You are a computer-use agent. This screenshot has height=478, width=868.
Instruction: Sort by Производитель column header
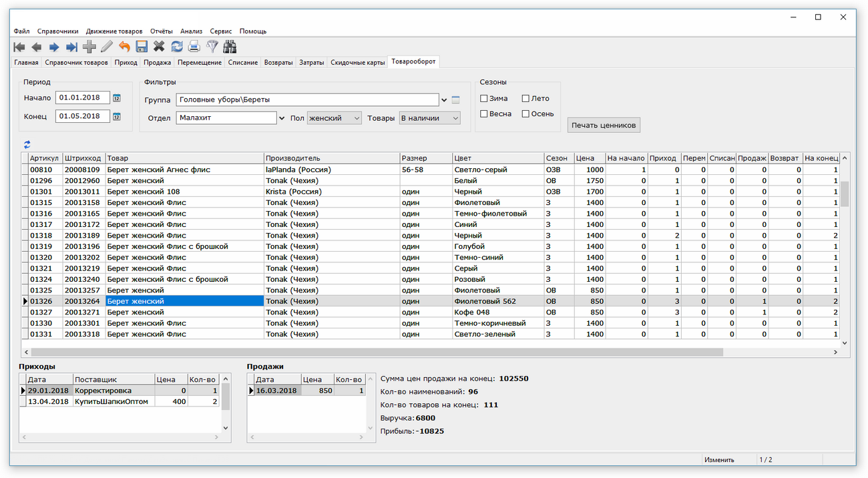point(331,158)
